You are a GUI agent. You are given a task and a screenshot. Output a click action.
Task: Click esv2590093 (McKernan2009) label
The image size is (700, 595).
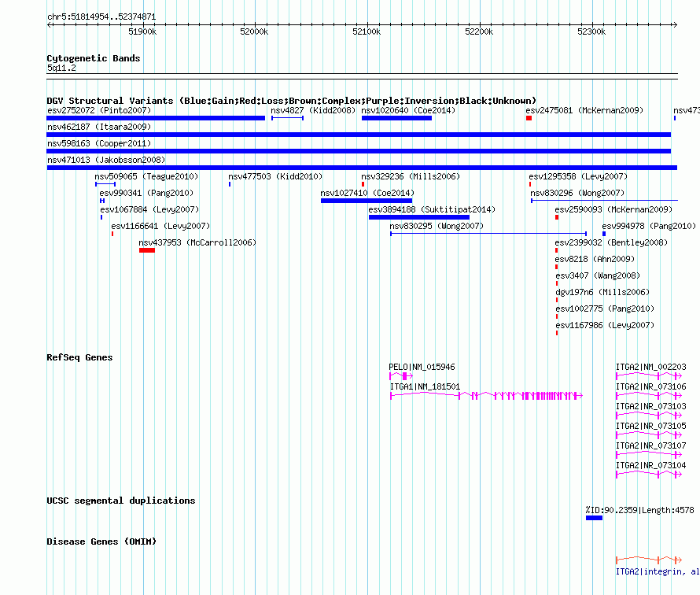pyautogui.click(x=613, y=209)
